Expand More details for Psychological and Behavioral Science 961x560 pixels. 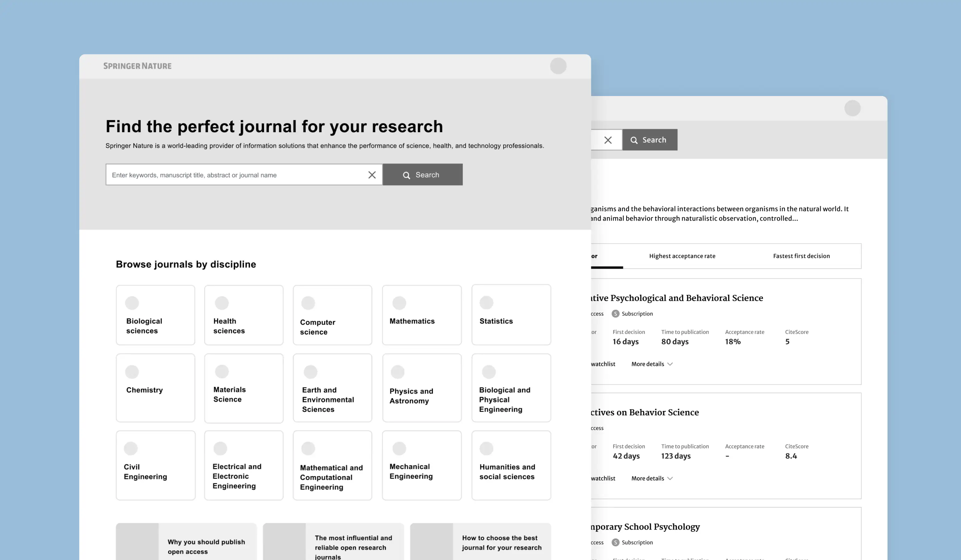coord(652,364)
